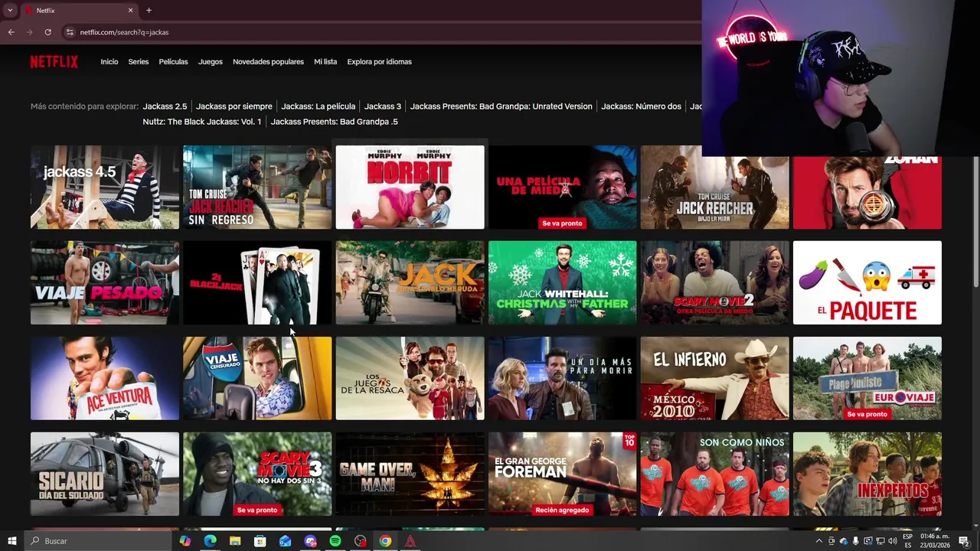Click Jackass Presents: Bad Grandpa .5 link
The width and height of the screenshot is (980, 551).
(334, 122)
